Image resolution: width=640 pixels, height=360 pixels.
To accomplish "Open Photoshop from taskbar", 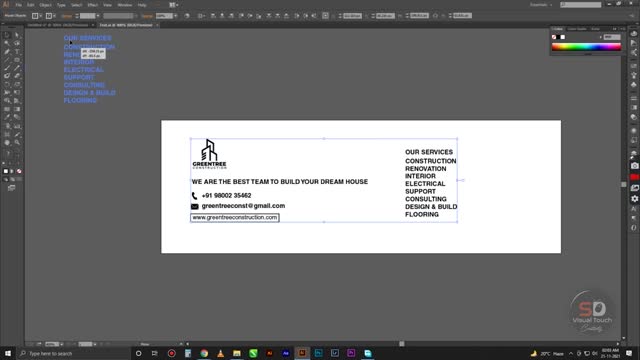I will (318, 353).
